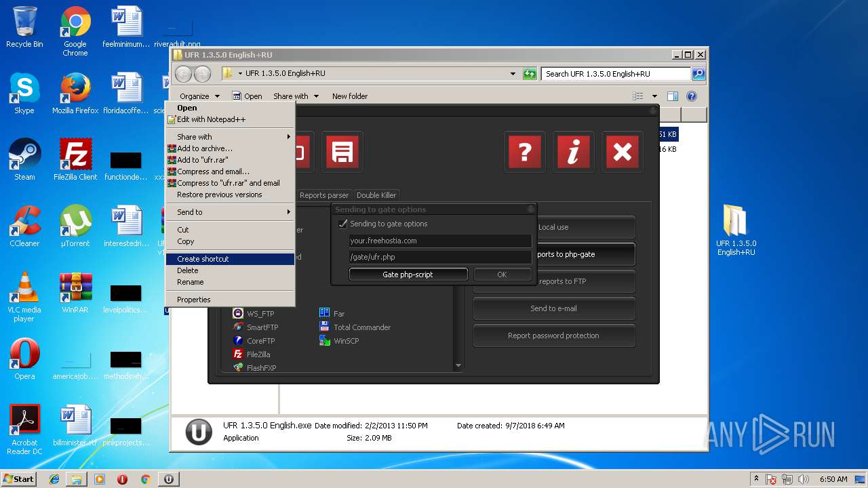Open the red info 'i' button
This screenshot has width=868, height=488.
[573, 152]
